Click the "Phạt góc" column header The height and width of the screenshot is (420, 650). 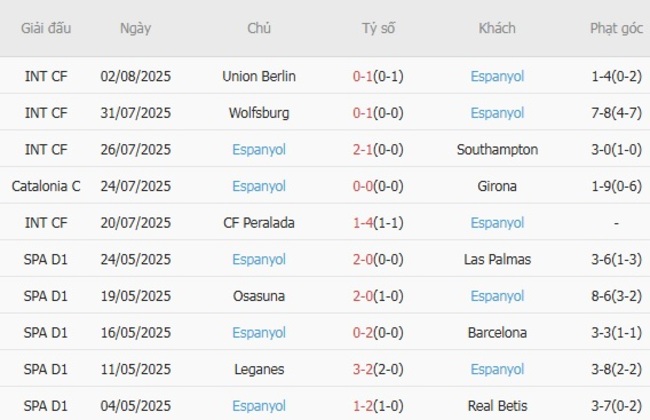point(617,28)
